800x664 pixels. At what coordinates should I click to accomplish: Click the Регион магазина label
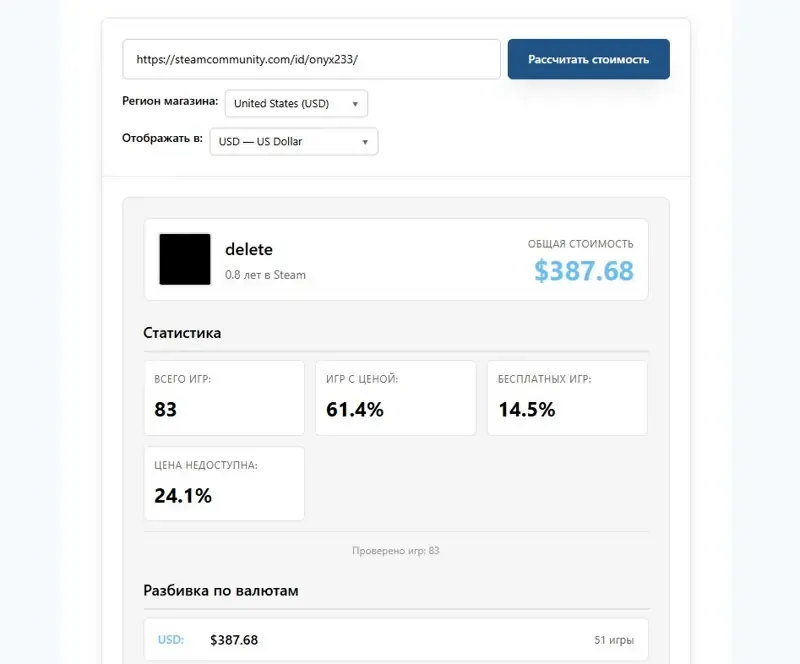pos(170,101)
